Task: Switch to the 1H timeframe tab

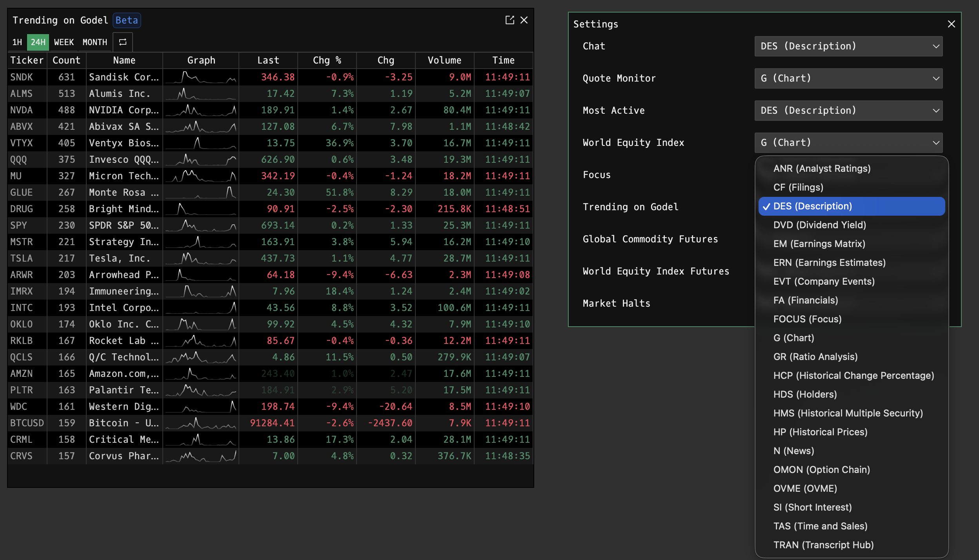Action: coord(17,42)
